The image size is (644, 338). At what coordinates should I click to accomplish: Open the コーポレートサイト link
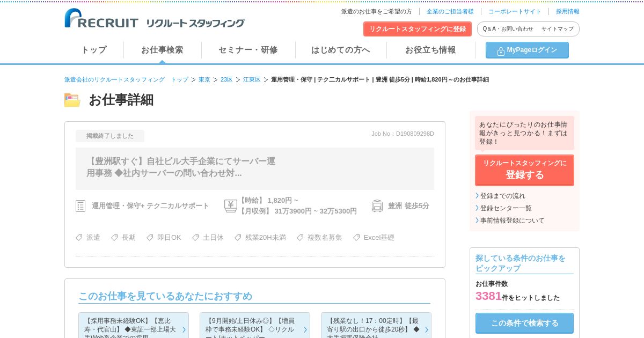(515, 11)
